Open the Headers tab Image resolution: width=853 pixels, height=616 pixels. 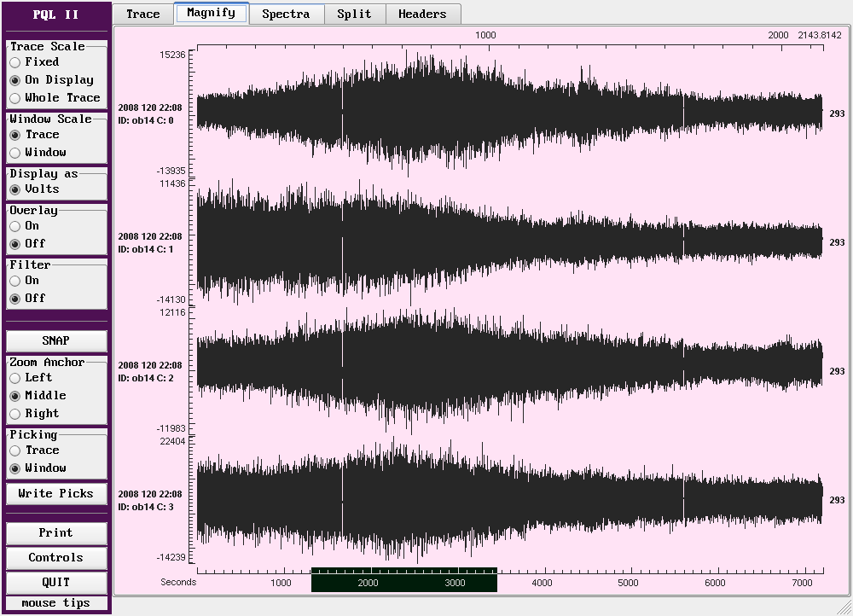[422, 14]
